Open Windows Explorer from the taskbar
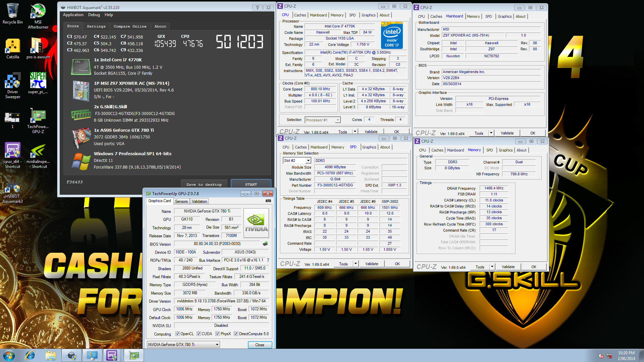Viewport: 644px width, 362px height. click(x=51, y=355)
